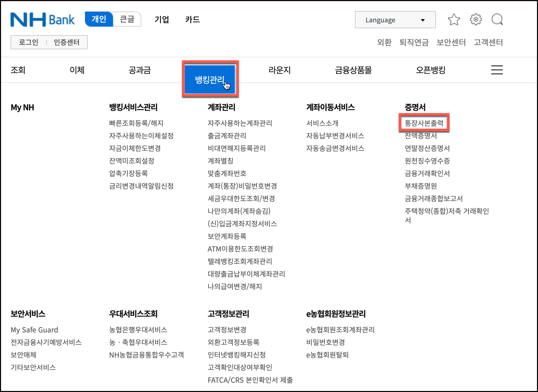This screenshot has height=392, width=538.
Task: Open 잔액증명서
Action: (x=421, y=136)
